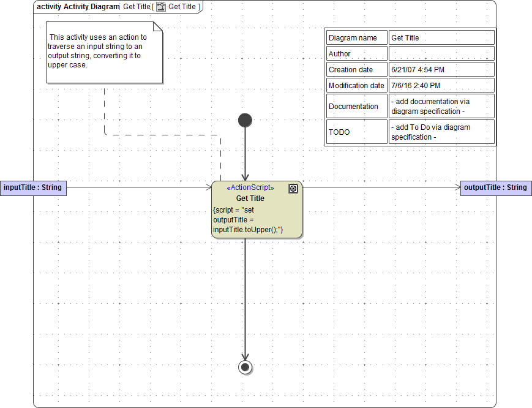Viewport: 532px width, 408px height.
Task: Select the control flow arrow above Get Title
Action: [x=245, y=153]
